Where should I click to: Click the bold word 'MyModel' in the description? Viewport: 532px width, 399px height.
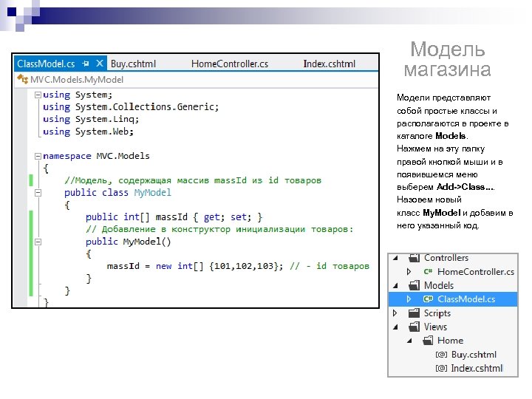[441, 213]
